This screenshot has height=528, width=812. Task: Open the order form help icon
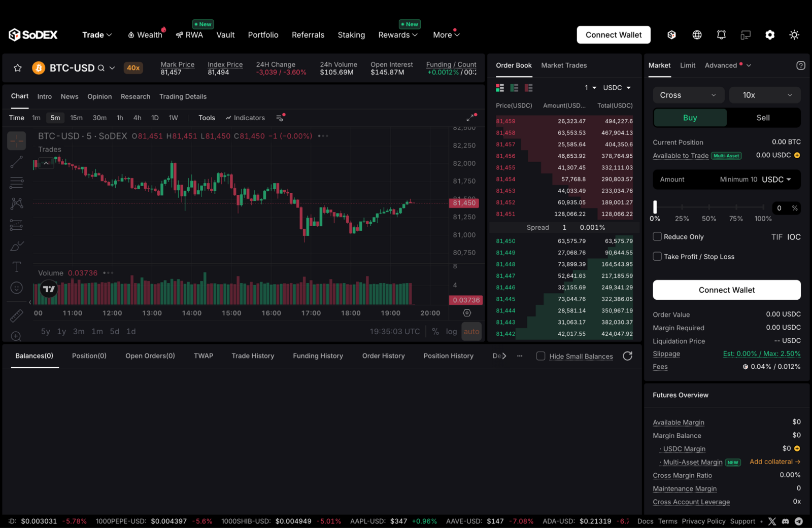click(x=800, y=65)
